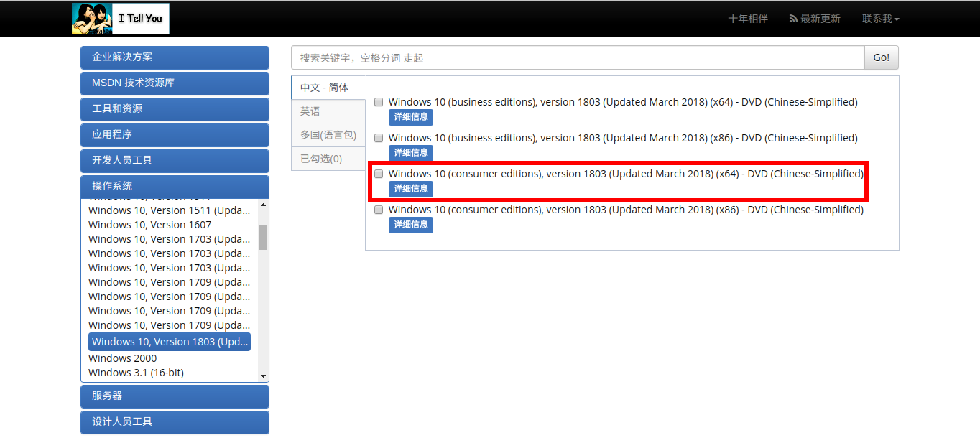Expand the MSDN 技术资源库 category panel

[x=175, y=83]
